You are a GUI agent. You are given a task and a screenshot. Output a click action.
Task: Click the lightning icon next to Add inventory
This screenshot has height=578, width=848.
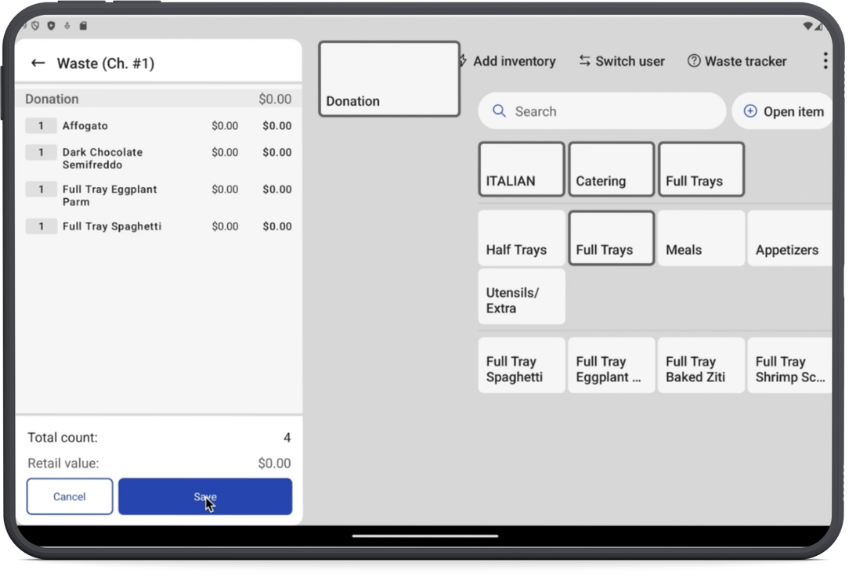click(x=463, y=61)
